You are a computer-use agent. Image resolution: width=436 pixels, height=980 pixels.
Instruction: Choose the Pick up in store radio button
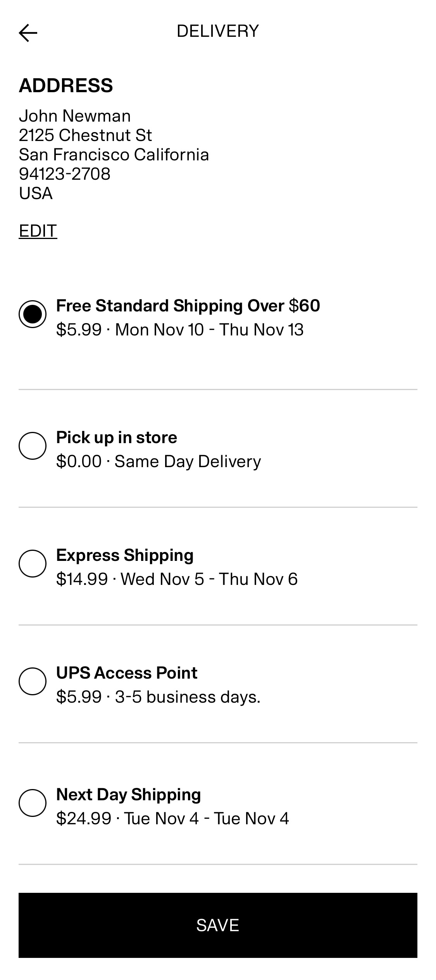pyautogui.click(x=33, y=446)
